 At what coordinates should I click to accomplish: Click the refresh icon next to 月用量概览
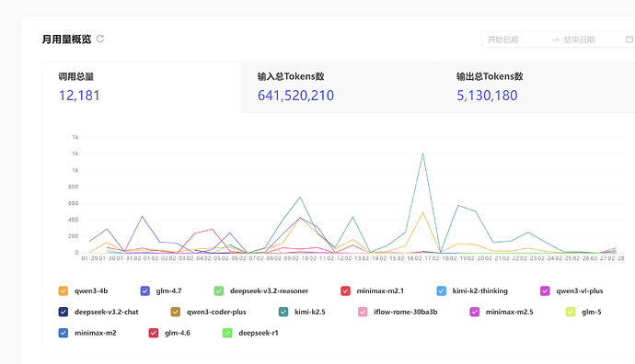[100, 39]
